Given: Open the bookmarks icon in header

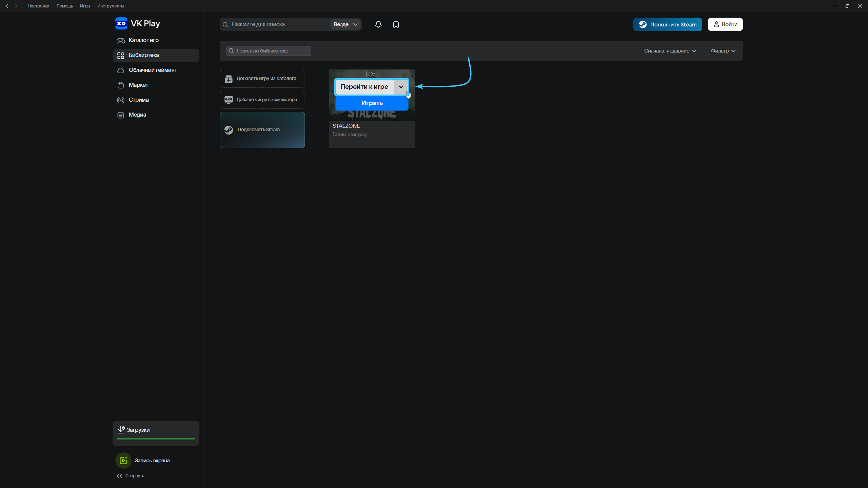Looking at the screenshot, I should click(x=396, y=24).
